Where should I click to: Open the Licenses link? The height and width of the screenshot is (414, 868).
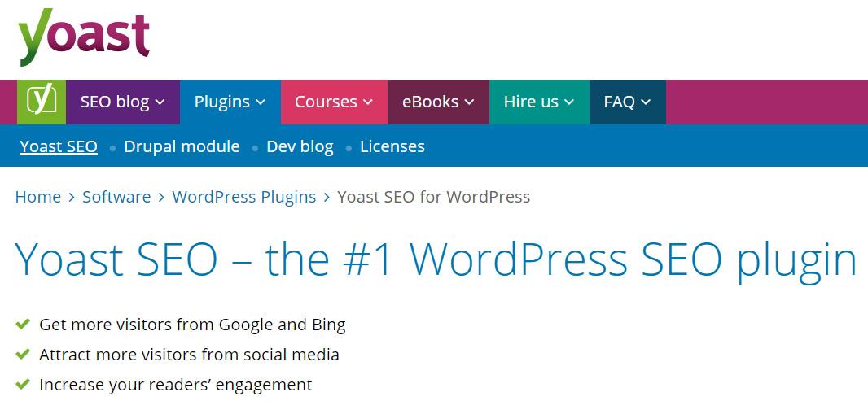(392, 146)
